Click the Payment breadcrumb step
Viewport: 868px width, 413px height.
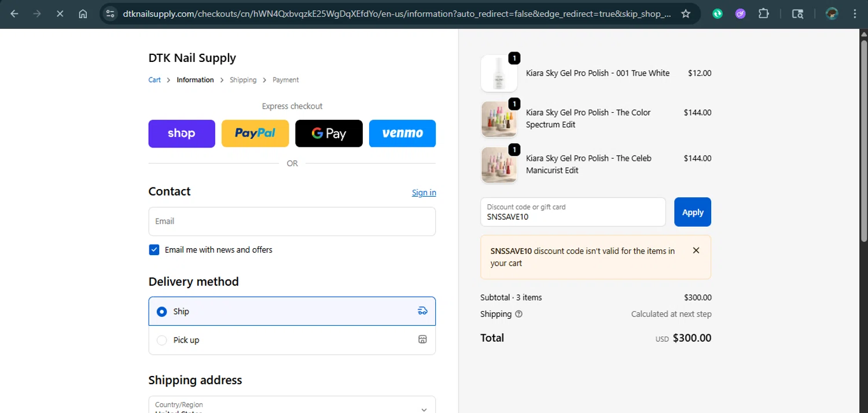pos(286,80)
